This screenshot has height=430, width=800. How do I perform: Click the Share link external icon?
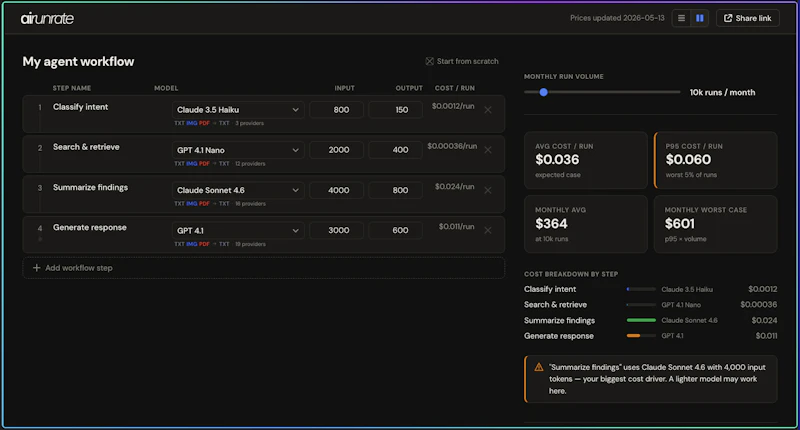tap(728, 18)
